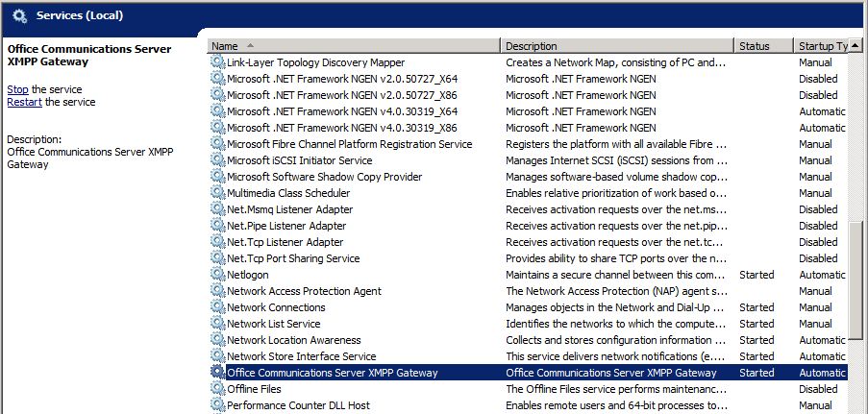Select Performance Counter DLL Host name

[x=298, y=405]
